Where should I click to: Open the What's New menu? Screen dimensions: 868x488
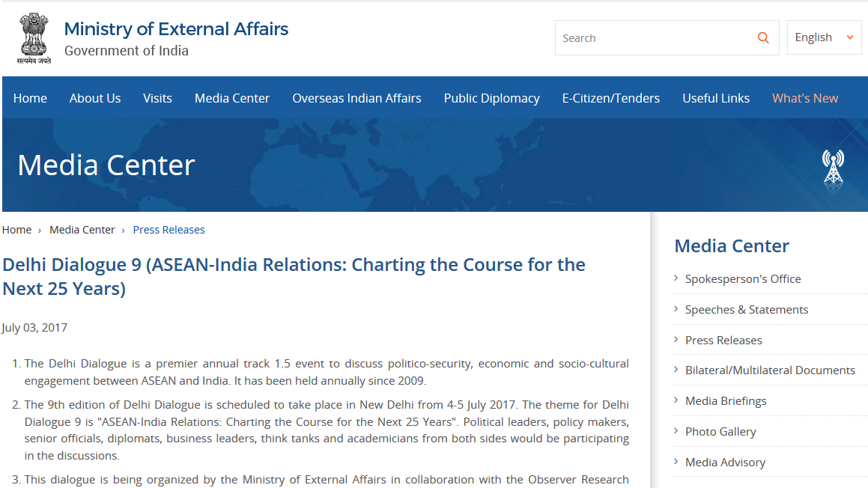[805, 98]
